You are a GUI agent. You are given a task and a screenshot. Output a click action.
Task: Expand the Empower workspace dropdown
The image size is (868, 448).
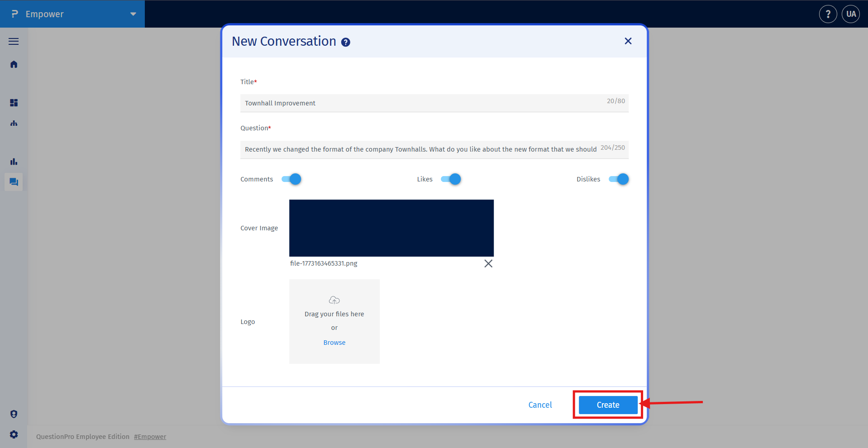pos(132,14)
